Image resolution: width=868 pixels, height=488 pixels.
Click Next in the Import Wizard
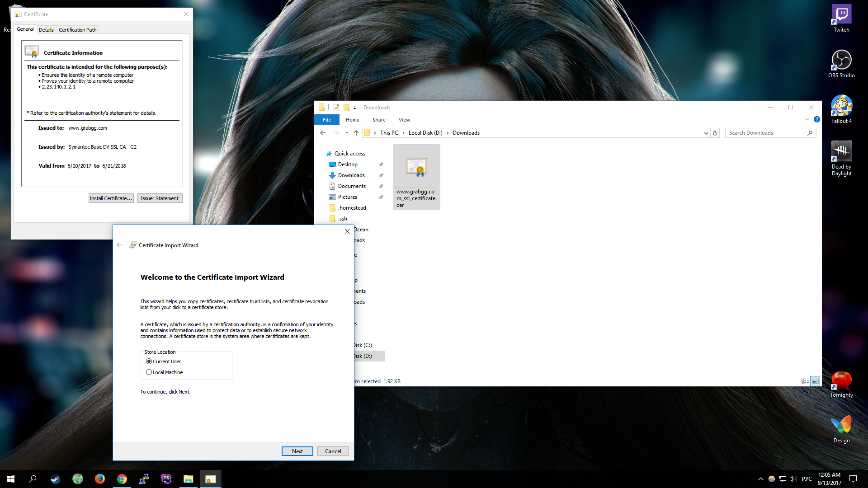coord(297,451)
